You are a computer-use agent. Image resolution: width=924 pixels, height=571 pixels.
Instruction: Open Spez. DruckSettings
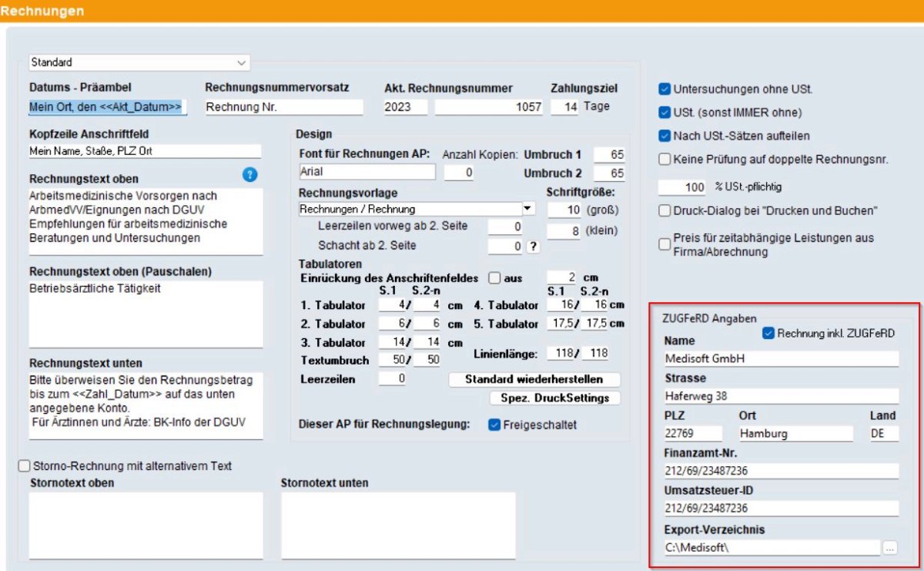click(x=554, y=398)
